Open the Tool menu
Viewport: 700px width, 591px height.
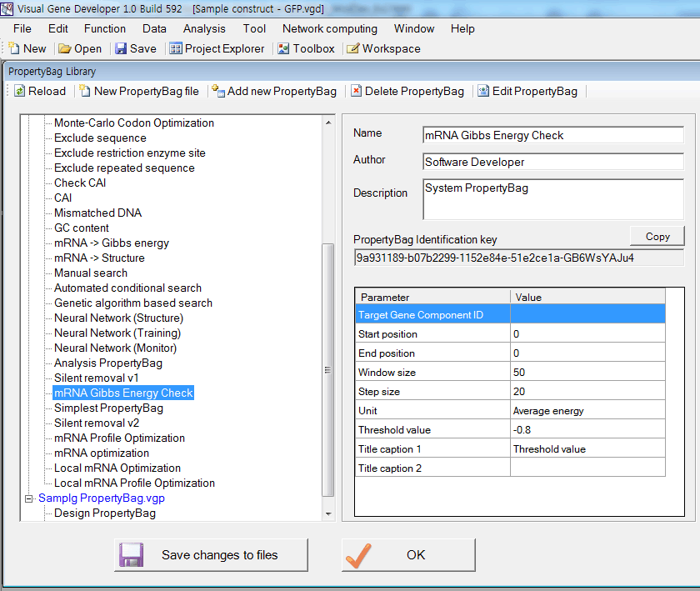(x=254, y=28)
